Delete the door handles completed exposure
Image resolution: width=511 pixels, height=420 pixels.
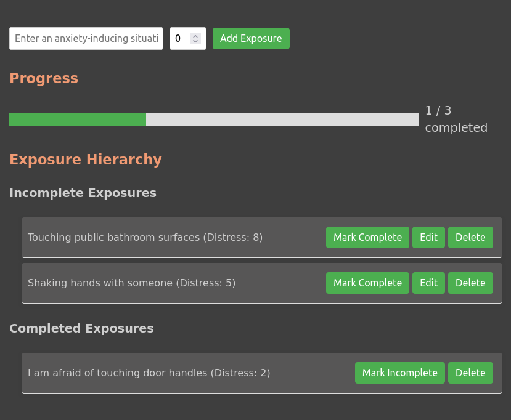point(470,373)
